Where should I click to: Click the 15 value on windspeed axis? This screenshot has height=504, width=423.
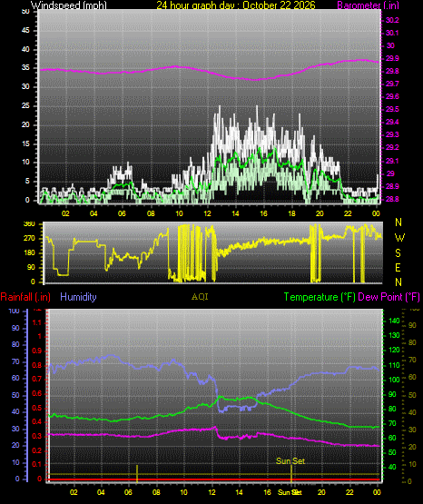25,143
